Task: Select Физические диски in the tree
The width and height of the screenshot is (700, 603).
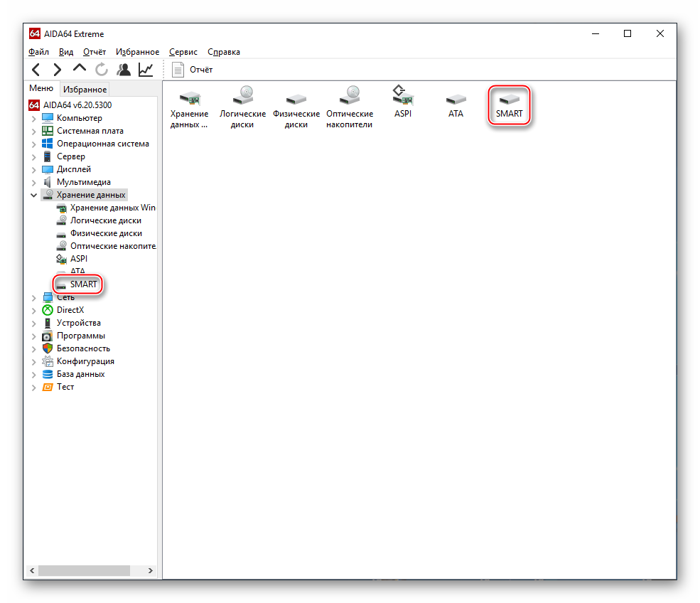Action: tap(105, 233)
